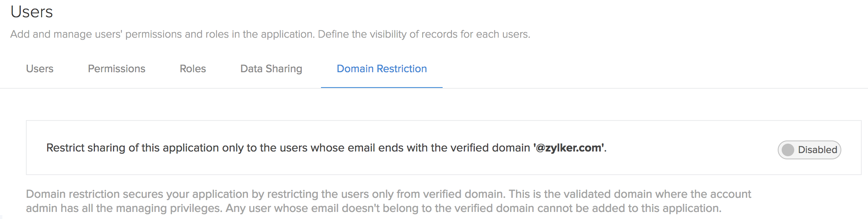Click the large "Users" page heading

31,12
